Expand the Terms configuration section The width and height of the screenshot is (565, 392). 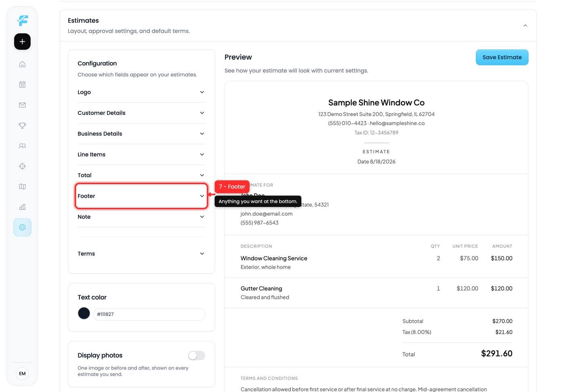tap(141, 254)
